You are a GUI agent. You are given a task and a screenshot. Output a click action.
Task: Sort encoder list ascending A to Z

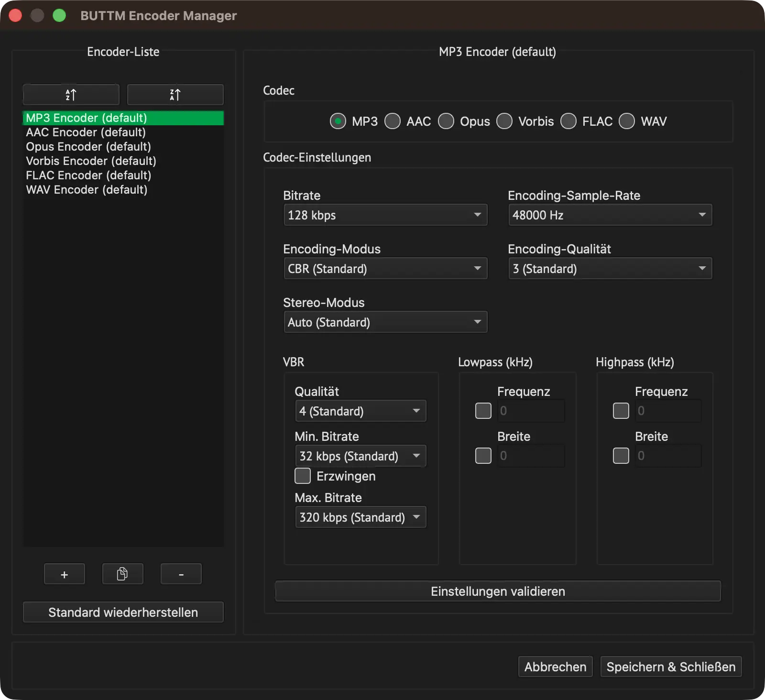(x=71, y=95)
